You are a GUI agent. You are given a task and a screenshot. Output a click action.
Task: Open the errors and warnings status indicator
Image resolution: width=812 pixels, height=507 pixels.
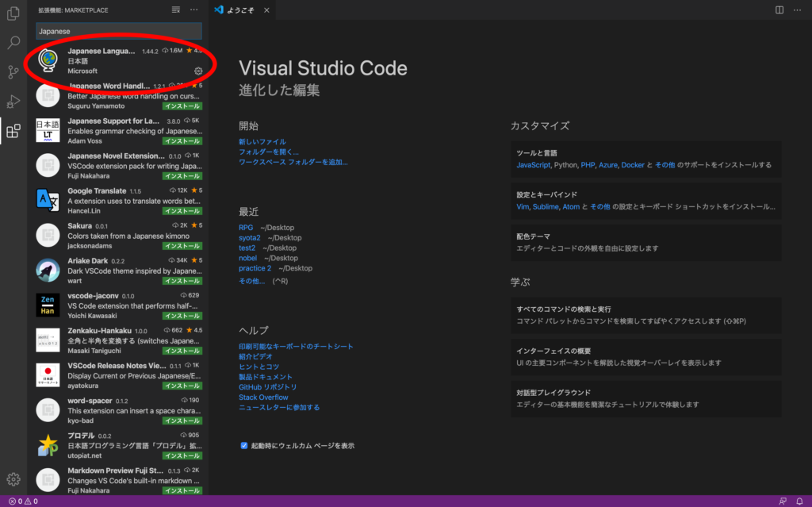(23, 501)
